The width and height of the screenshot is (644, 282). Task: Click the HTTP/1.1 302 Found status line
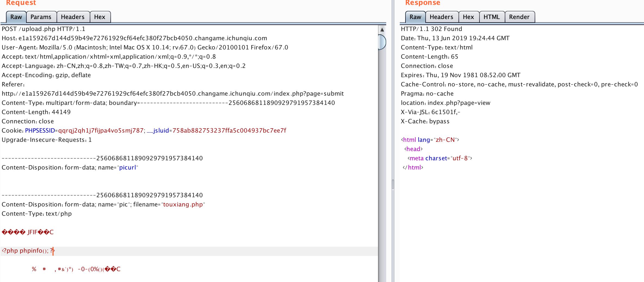coord(431,29)
